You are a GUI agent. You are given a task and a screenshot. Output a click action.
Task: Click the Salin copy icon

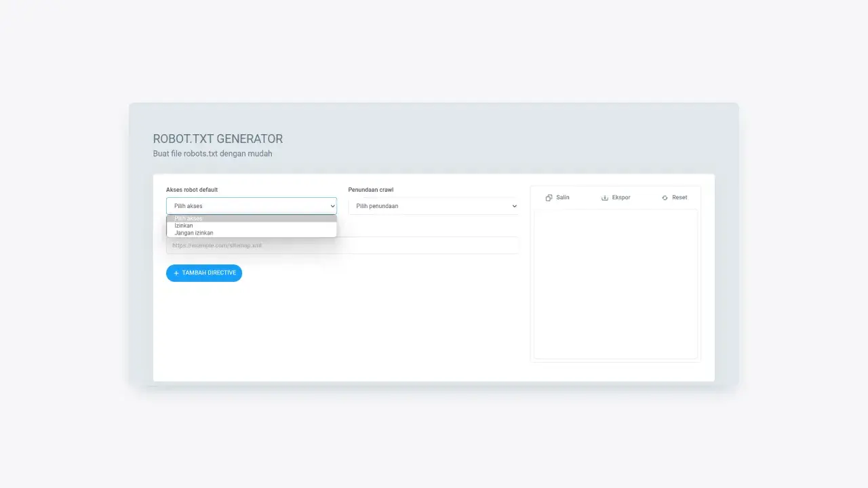click(549, 198)
